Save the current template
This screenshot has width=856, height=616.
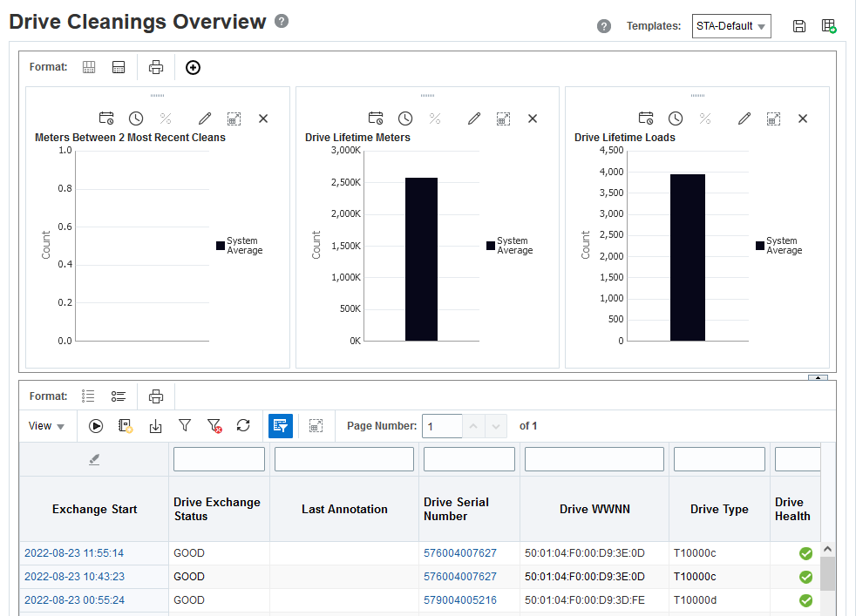tap(798, 26)
